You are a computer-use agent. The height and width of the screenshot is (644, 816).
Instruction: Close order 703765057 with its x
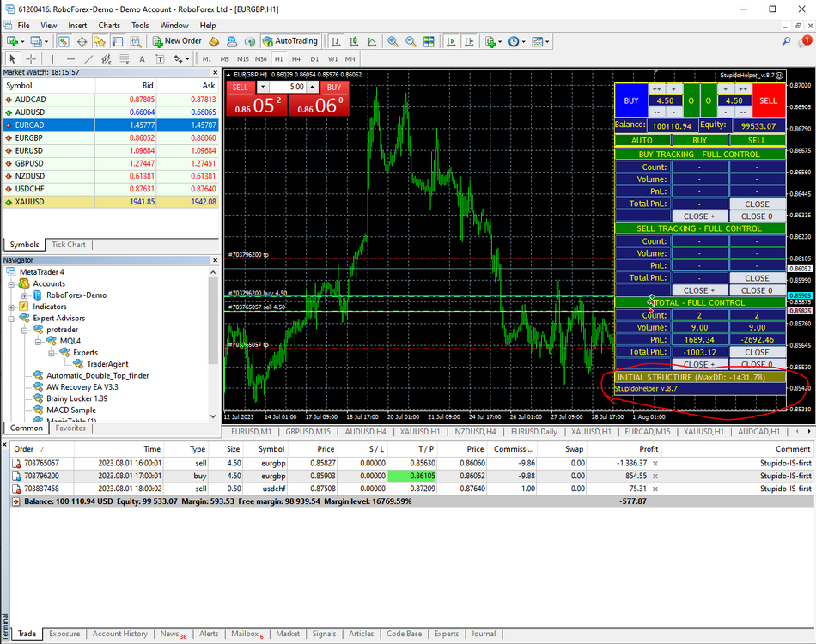(655, 463)
